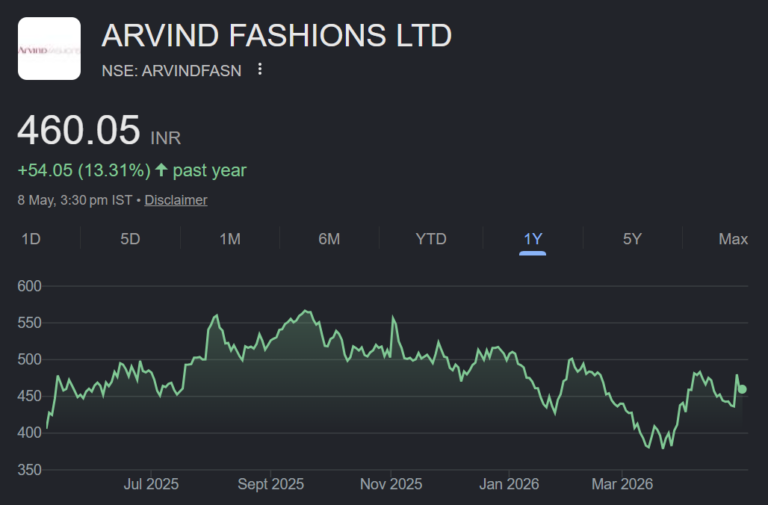Click the 'past year' label
This screenshot has width=768, height=505.
210,170
